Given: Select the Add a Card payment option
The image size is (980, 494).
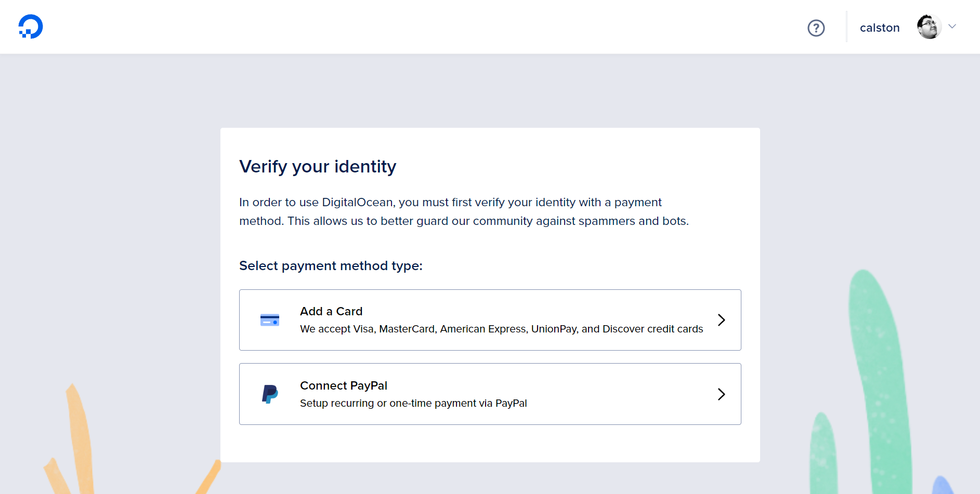Looking at the screenshot, I should (x=490, y=320).
